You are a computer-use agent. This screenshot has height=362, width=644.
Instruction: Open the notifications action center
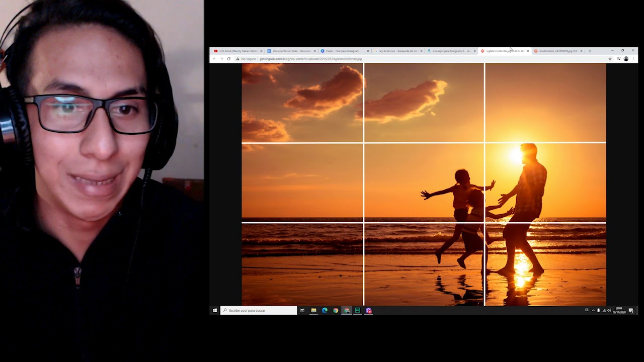(631, 311)
